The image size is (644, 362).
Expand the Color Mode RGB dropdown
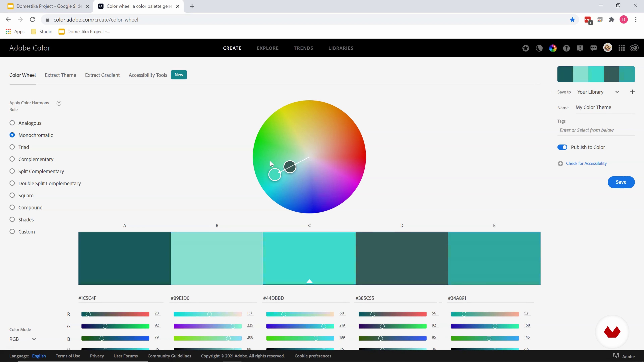[23, 339]
